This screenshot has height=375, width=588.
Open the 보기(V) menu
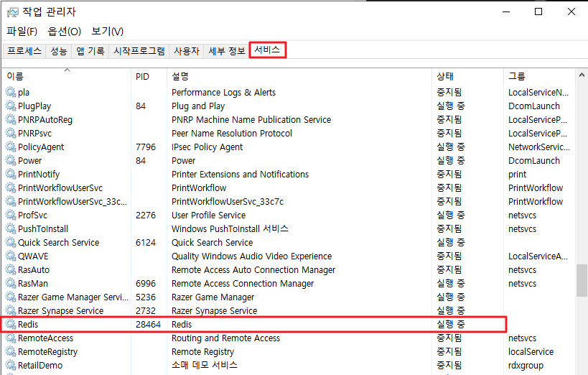[x=107, y=31]
